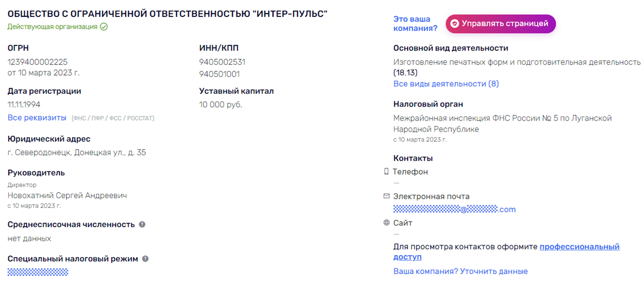This screenshot has width=644, height=288.
Task: Click the от 10 марта 2023 г. OGRN date
Action: point(44,73)
